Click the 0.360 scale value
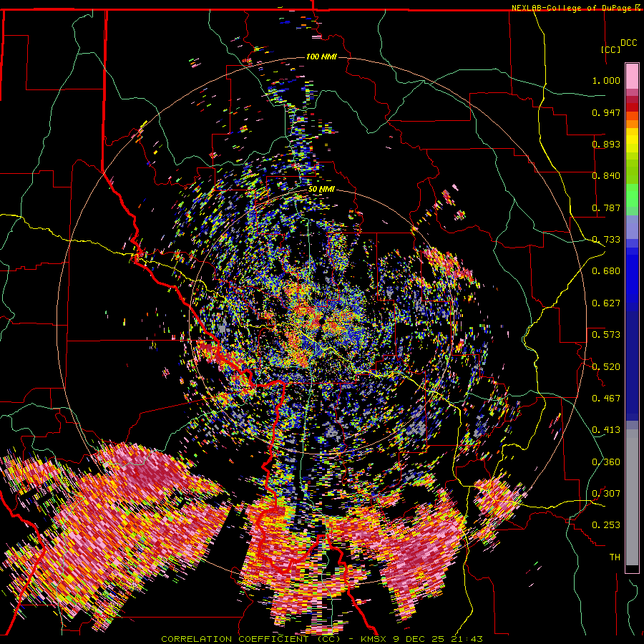Image resolution: width=644 pixels, height=644 pixels. (606, 462)
